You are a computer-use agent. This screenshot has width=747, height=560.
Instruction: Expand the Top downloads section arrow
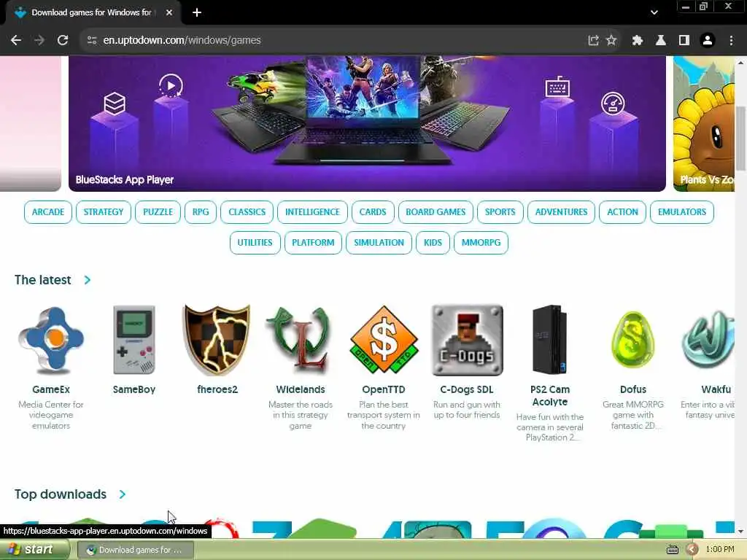point(123,494)
